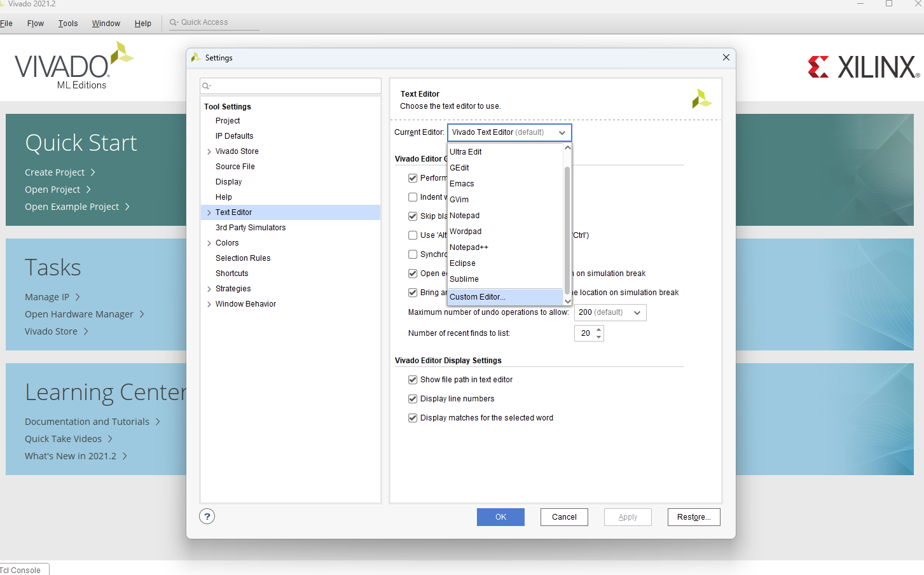Open the Window menu
Screen dimensions: 924x575
pos(106,24)
